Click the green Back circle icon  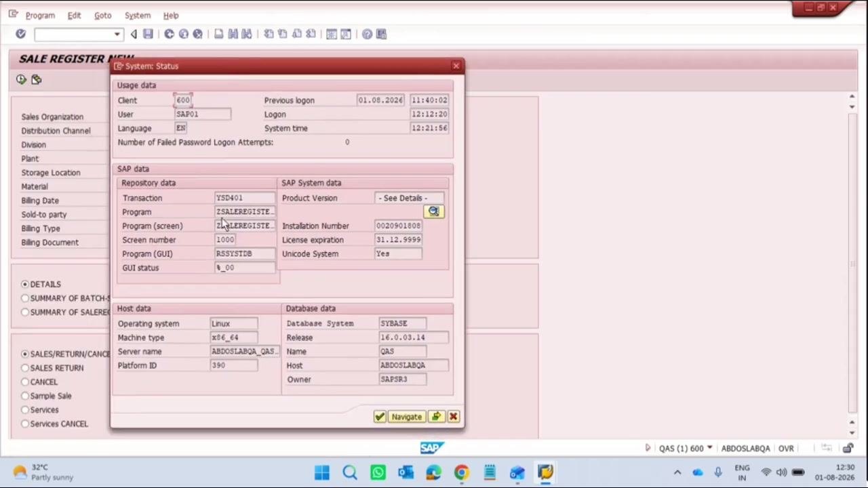click(169, 34)
